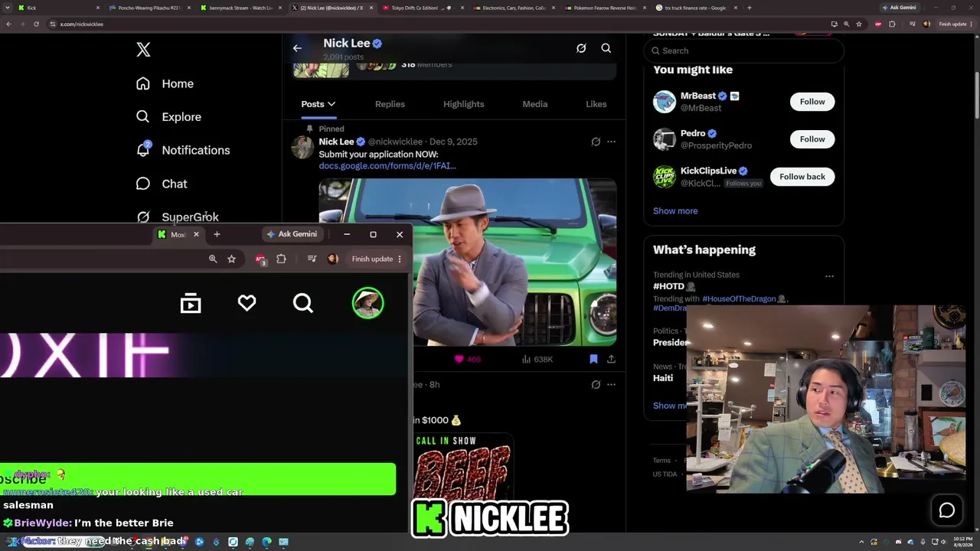Switch to the Tokyo Drift YouTube browser tab

click(x=425, y=8)
